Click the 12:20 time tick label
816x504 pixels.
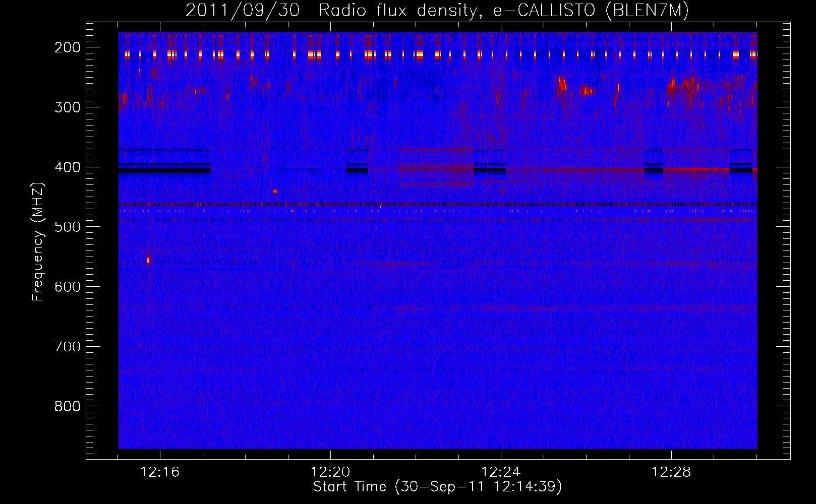click(330, 472)
